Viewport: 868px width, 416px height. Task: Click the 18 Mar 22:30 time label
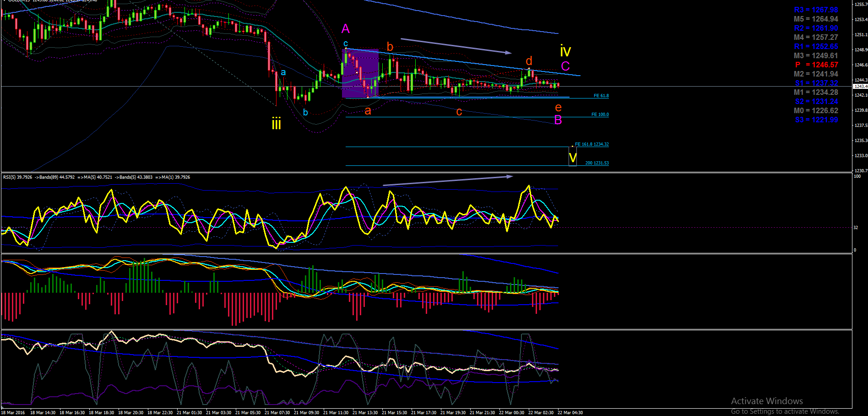(x=160, y=413)
